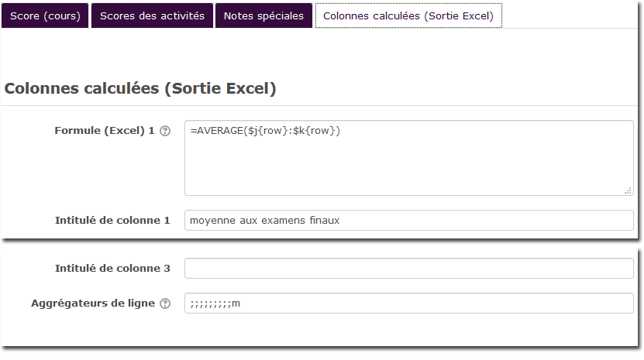
Task: Click the 'Formule (Excel) 1' label
Action: point(105,131)
